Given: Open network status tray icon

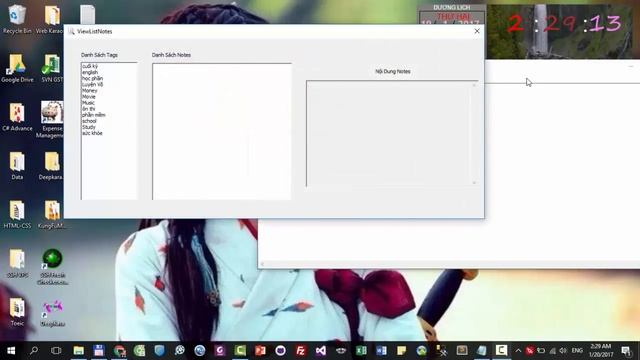Looking at the screenshot, I should 552,351.
